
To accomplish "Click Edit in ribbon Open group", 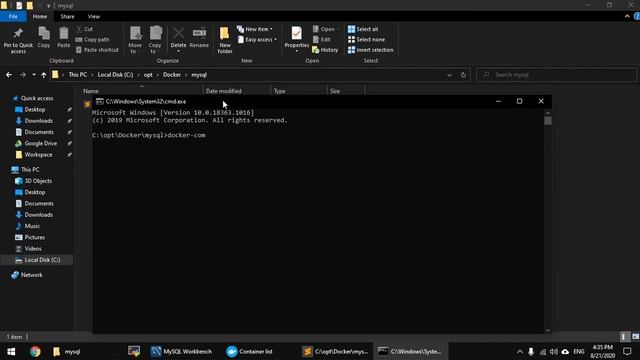I will [322, 40].
